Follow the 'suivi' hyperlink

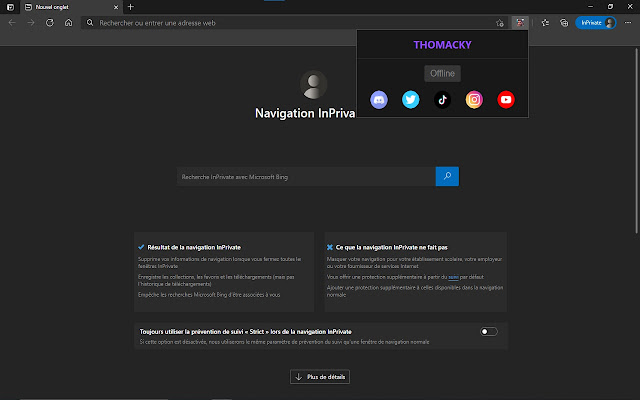(453, 277)
